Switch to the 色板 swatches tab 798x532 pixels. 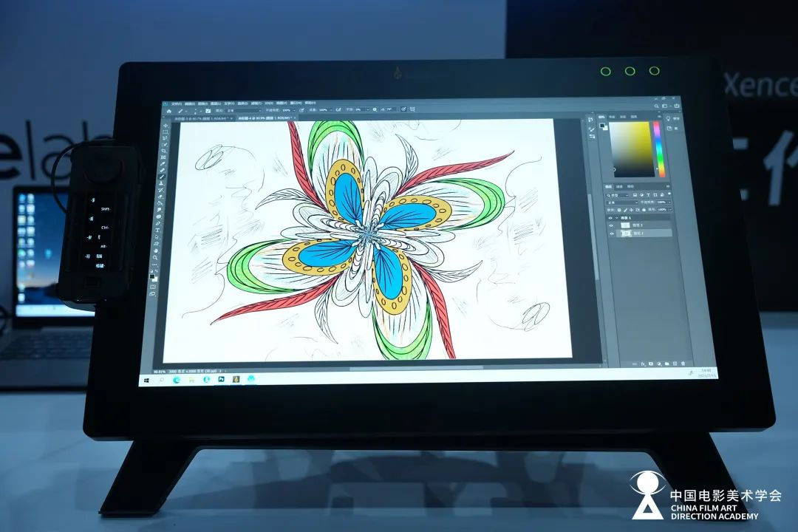pos(612,117)
